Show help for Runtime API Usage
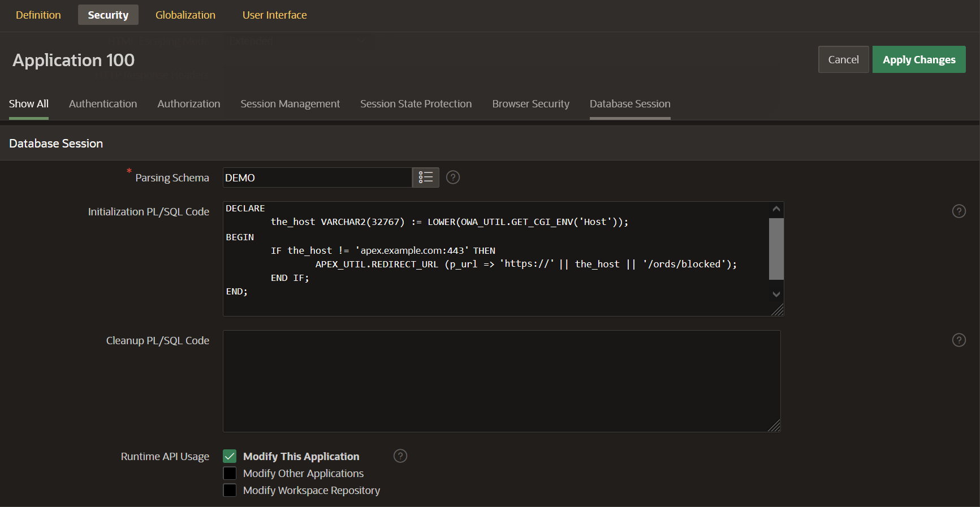The width and height of the screenshot is (980, 507). [x=400, y=456]
